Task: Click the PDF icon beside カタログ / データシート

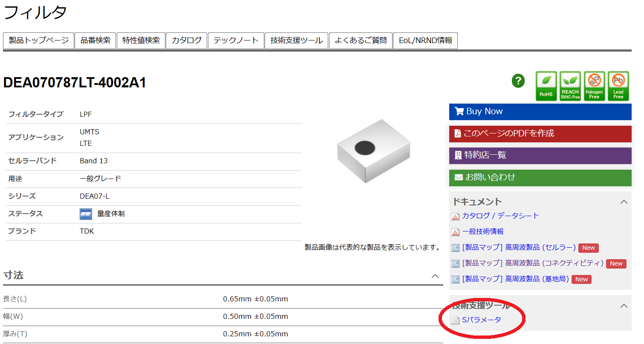Action: tap(455, 217)
